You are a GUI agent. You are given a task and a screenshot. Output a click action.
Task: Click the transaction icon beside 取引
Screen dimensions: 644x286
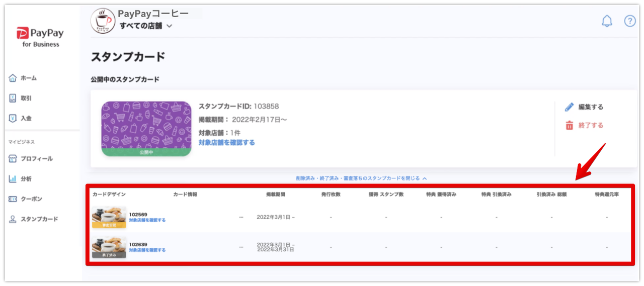pos(13,99)
